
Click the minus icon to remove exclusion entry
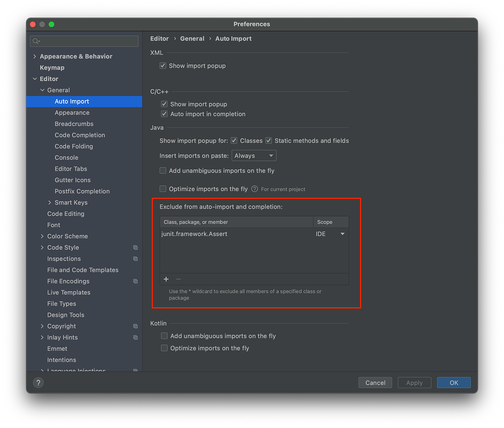[178, 279]
